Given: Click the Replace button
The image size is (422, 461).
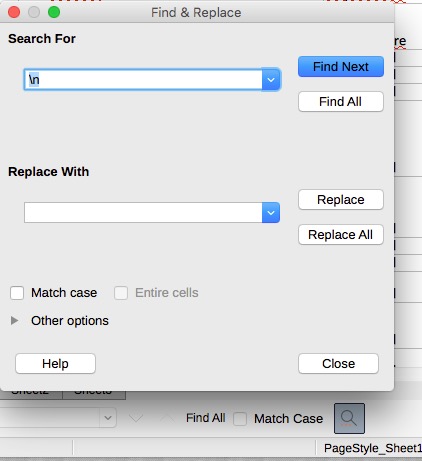Looking at the screenshot, I should tap(341, 200).
